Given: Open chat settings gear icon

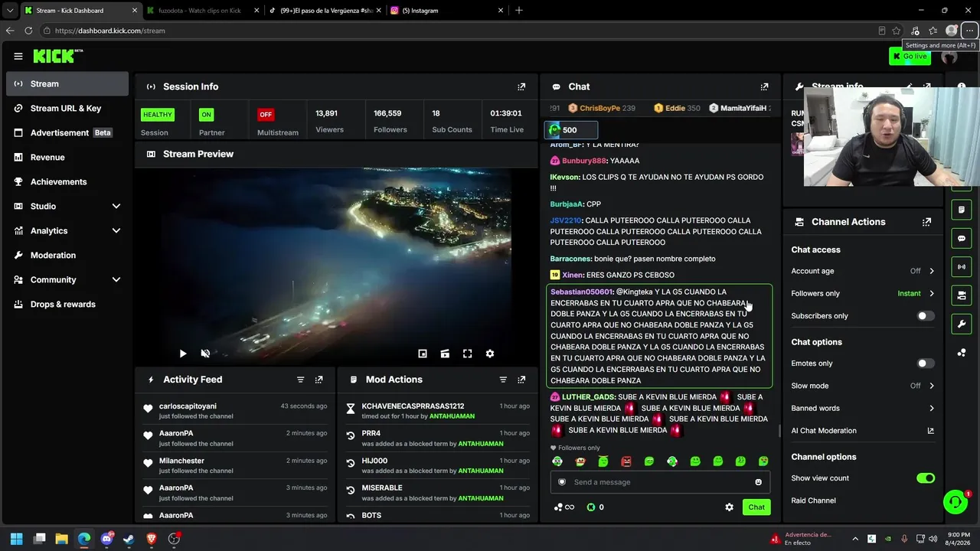Looking at the screenshot, I should (x=729, y=507).
